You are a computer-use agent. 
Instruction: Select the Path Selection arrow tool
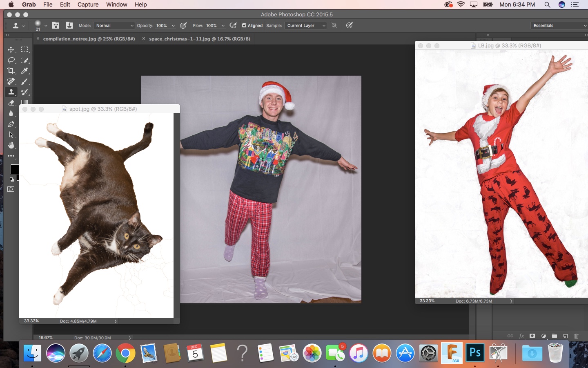point(11,135)
